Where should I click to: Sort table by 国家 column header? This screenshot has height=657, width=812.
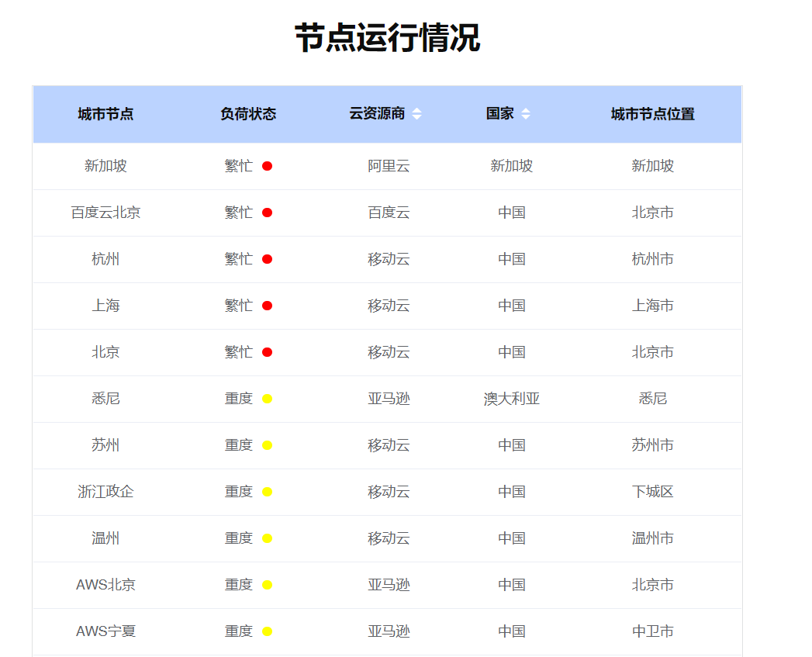tap(500, 114)
